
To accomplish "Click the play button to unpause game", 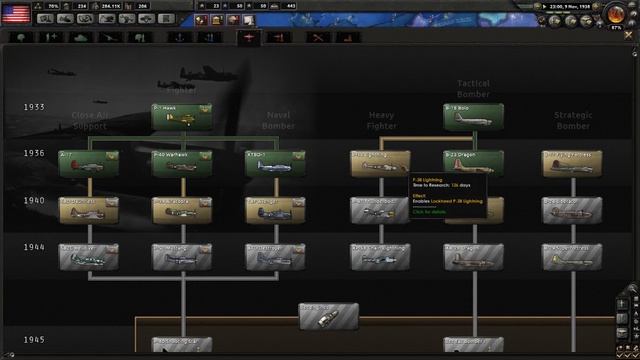I will pyautogui.click(x=544, y=7).
